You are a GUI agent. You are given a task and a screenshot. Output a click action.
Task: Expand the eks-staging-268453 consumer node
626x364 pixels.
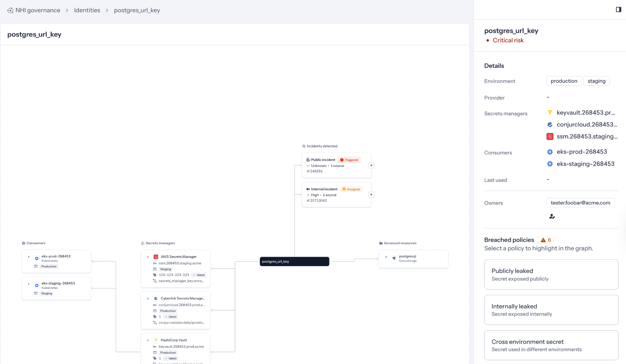tap(29, 284)
